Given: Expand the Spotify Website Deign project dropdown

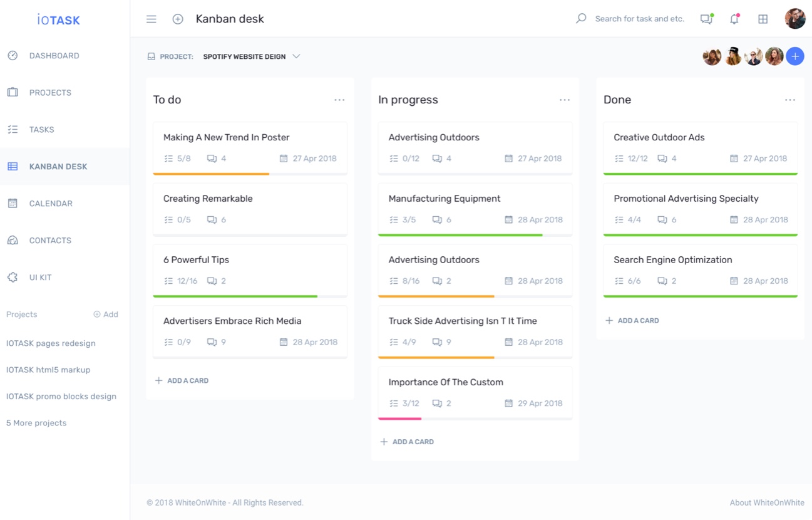Looking at the screenshot, I should pos(295,56).
